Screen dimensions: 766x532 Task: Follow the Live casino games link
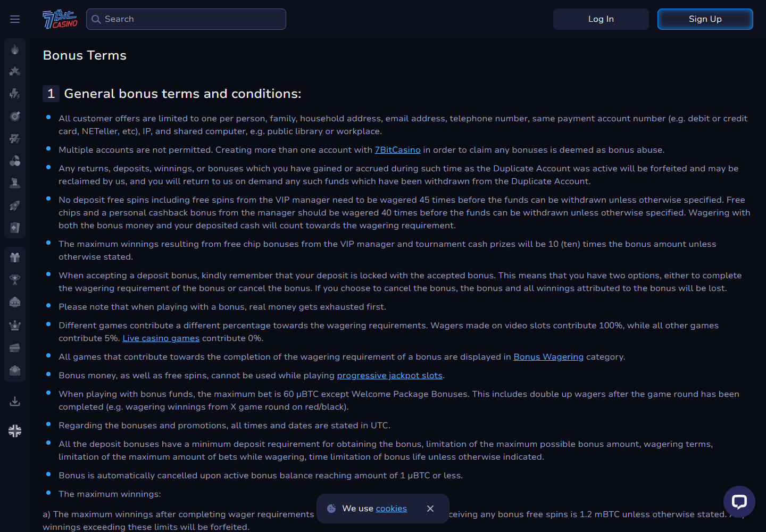pyautogui.click(x=161, y=338)
